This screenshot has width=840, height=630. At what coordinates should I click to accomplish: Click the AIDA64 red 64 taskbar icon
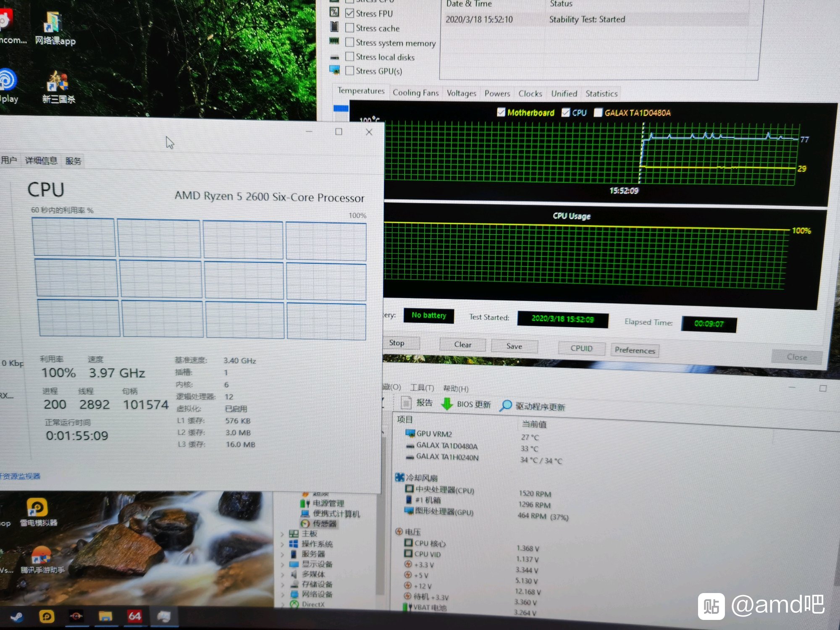[x=134, y=616]
